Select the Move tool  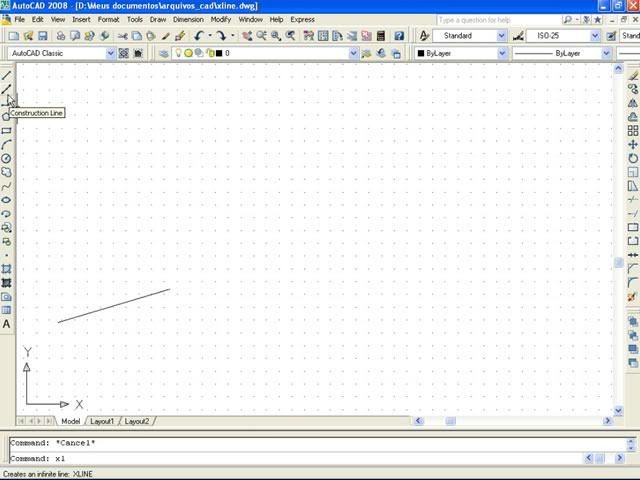[x=633, y=144]
